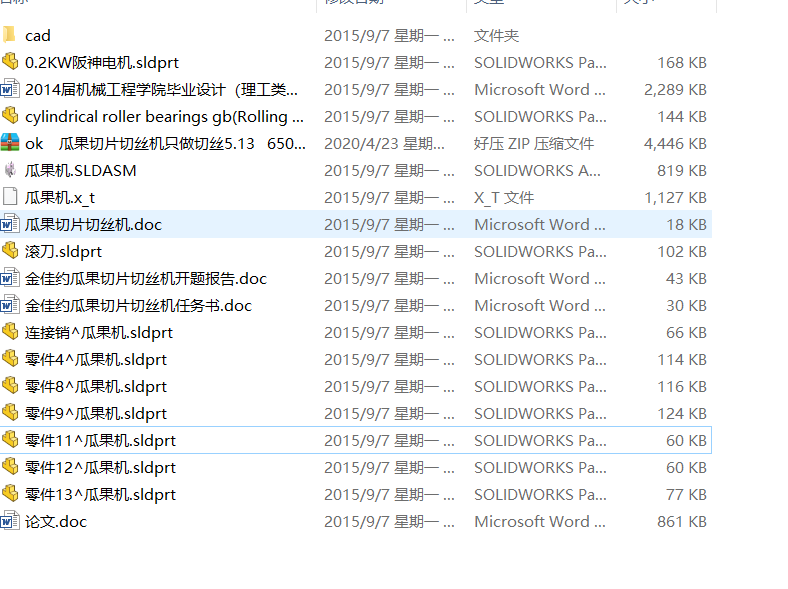Select file name 滚刀.sldprt
The image size is (788, 589).
(x=63, y=252)
